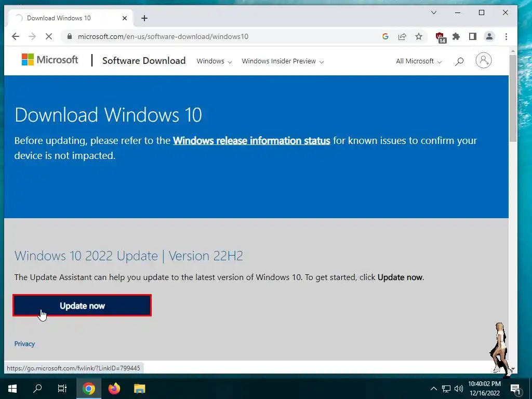The width and height of the screenshot is (532, 399).
Task: Click the address bar URL
Action: tap(163, 37)
